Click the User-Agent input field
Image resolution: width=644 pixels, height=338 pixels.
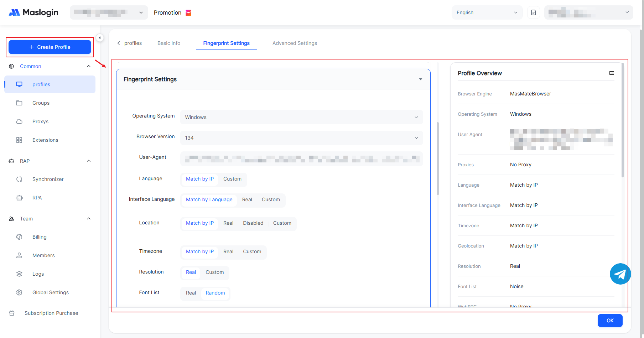point(301,159)
